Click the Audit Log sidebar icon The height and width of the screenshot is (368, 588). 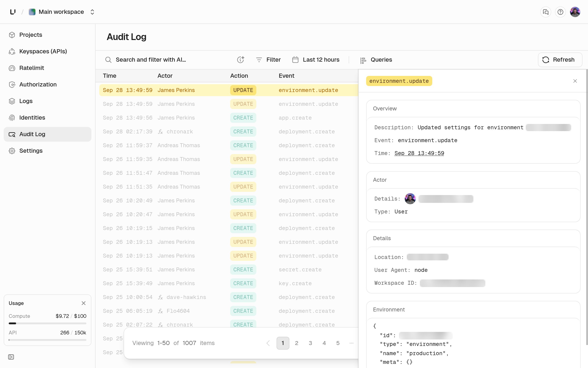click(12, 134)
